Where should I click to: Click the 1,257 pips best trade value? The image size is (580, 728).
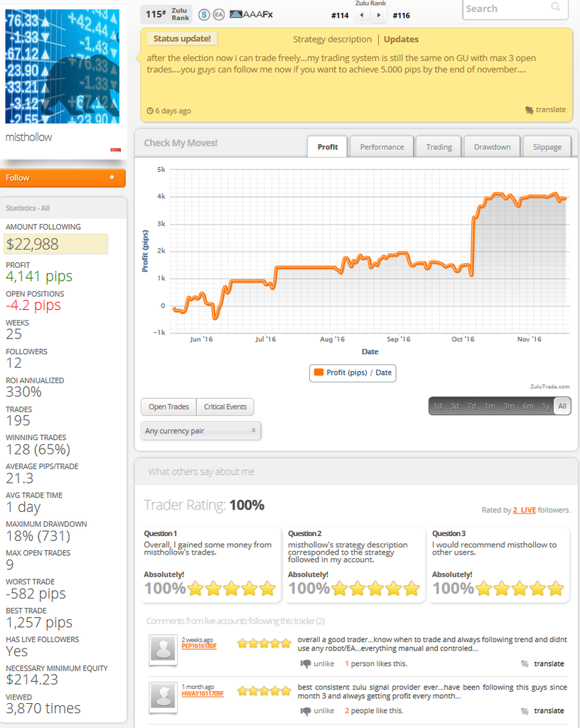coord(39,623)
